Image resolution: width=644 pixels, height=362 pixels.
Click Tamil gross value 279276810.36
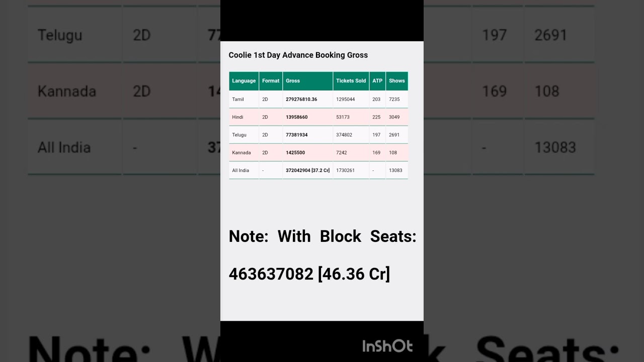(301, 100)
